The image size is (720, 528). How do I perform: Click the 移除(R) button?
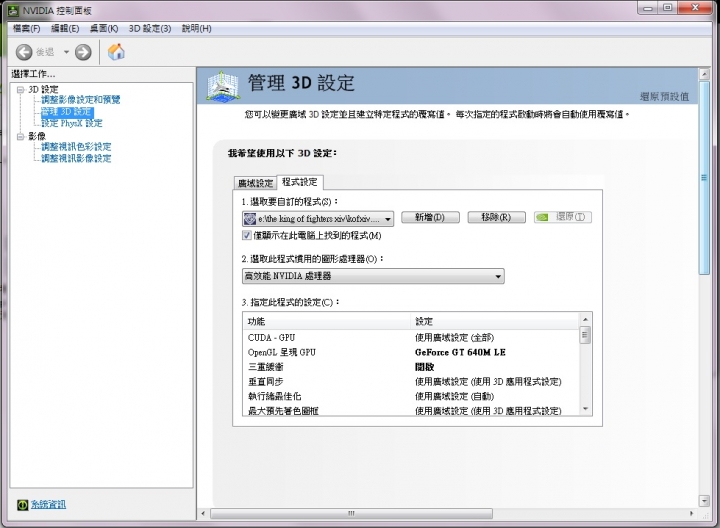click(496, 217)
